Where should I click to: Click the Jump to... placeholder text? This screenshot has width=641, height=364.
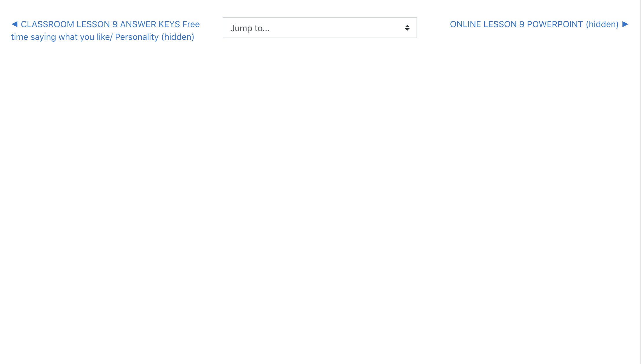tap(250, 28)
